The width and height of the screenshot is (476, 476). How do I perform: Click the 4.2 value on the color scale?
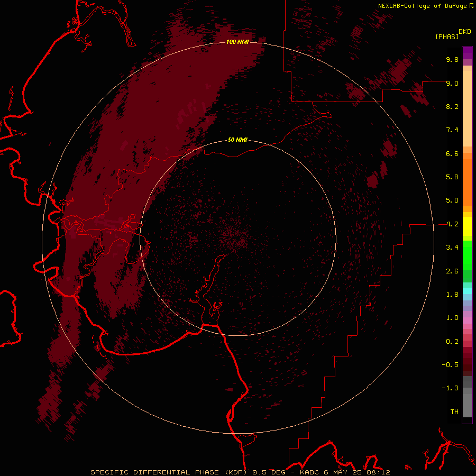click(x=452, y=224)
